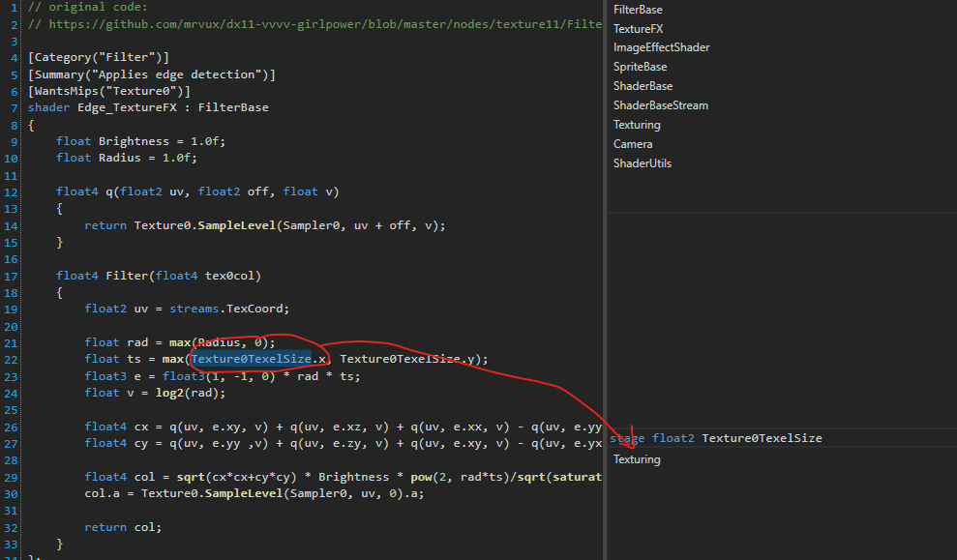The image size is (957, 560).
Task: Click SampleLevel on line 14
Action: 237,225
